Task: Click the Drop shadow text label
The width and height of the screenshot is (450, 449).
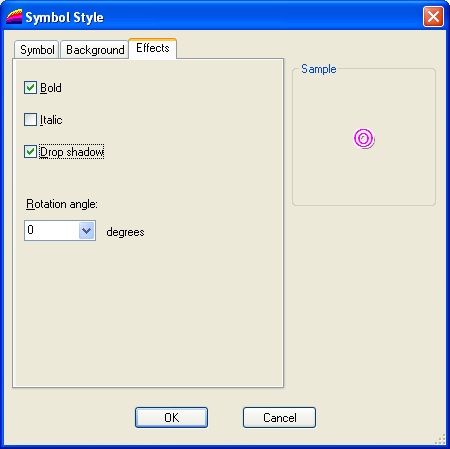Action: (x=72, y=152)
